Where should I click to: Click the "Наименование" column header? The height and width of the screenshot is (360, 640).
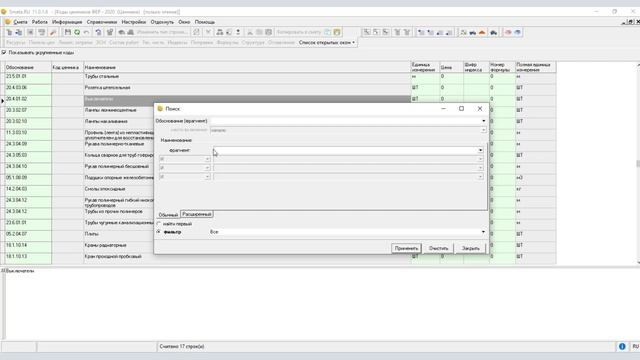247,67
